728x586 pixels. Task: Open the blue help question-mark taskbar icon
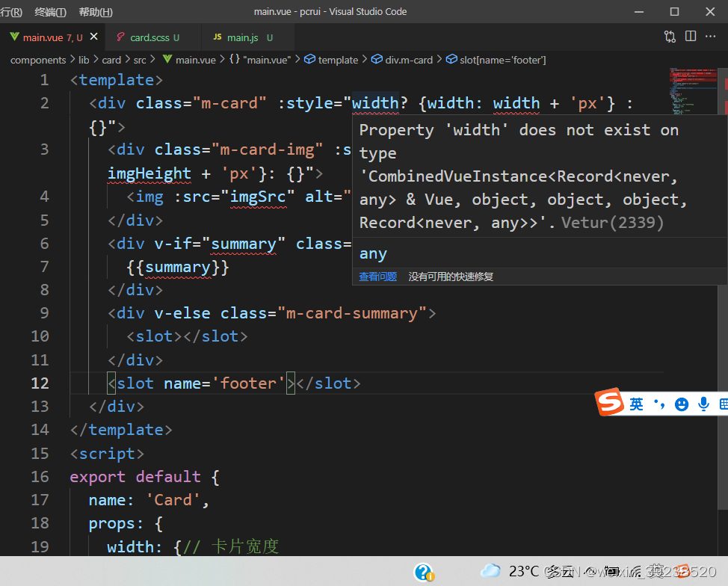(424, 572)
